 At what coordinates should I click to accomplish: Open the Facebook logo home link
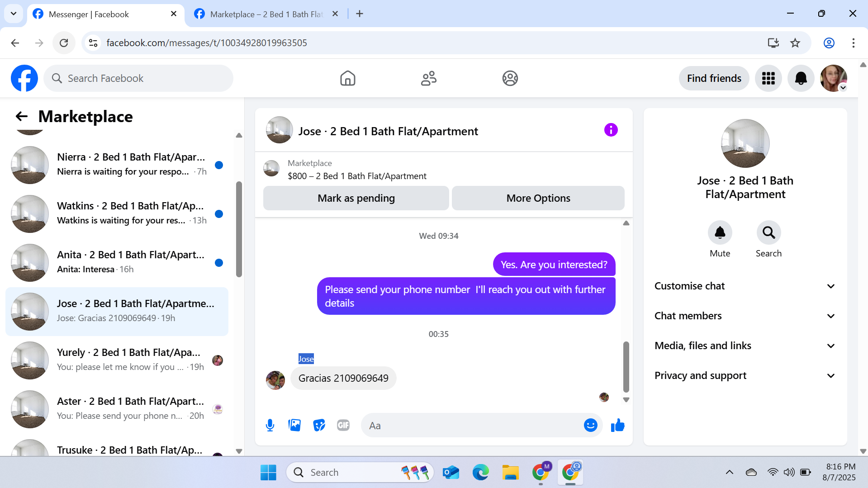(x=24, y=78)
